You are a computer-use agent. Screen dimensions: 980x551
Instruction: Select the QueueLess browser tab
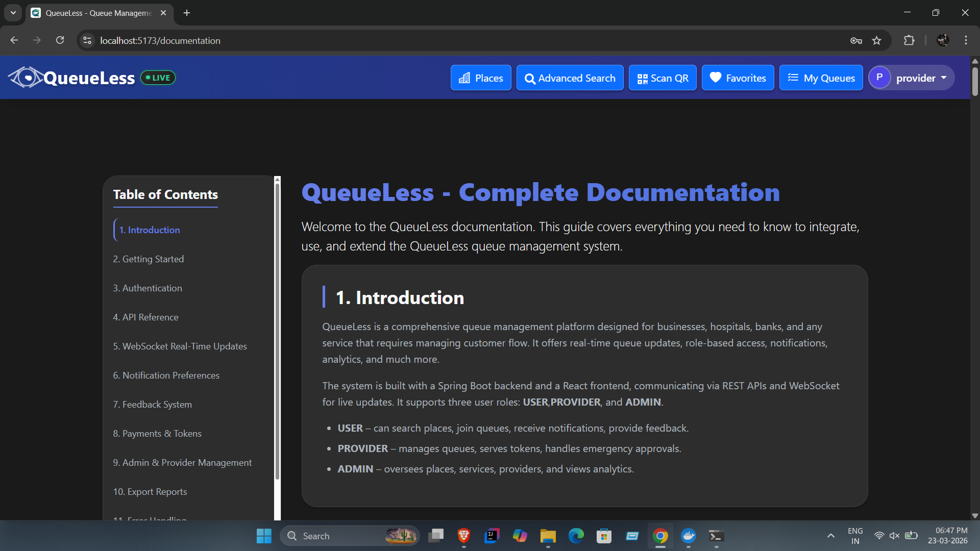pyautogui.click(x=99, y=13)
